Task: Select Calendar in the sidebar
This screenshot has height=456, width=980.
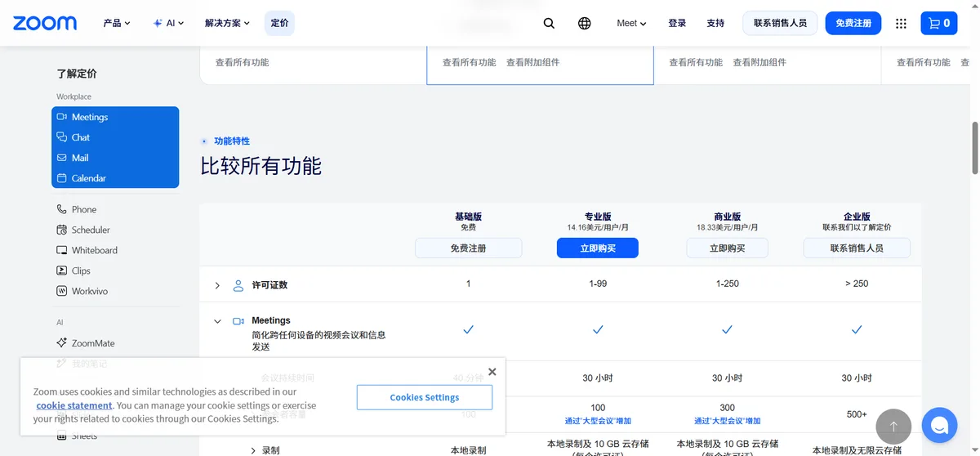Action: [x=114, y=178]
